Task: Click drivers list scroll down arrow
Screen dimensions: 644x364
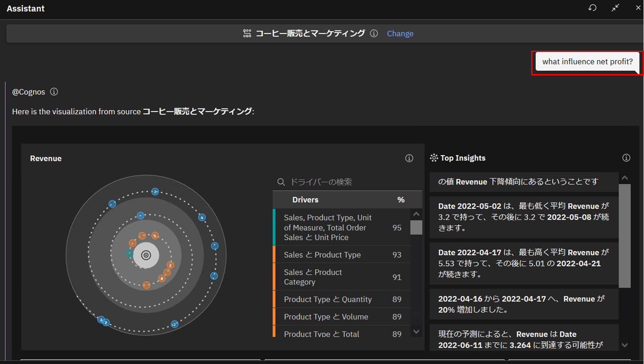Action: point(416,331)
